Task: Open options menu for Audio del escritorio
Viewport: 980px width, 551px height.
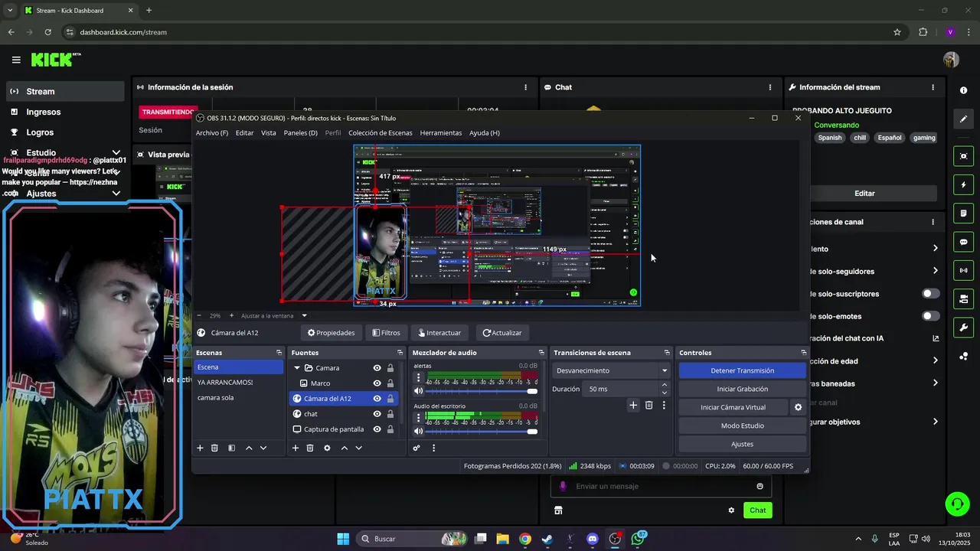Action: point(418,418)
